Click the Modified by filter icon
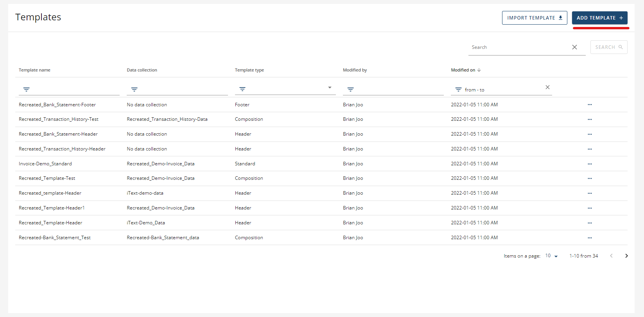The height and width of the screenshot is (317, 644). tap(350, 90)
